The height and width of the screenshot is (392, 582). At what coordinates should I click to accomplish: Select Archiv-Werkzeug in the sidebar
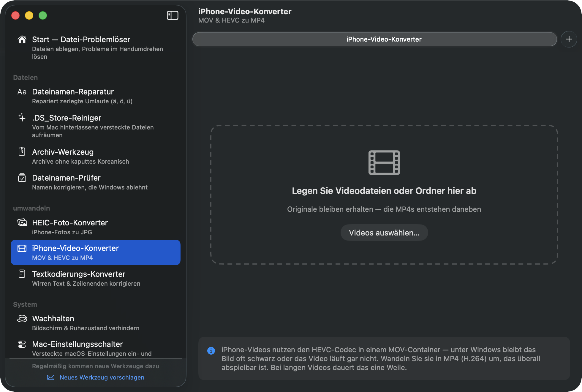95,156
